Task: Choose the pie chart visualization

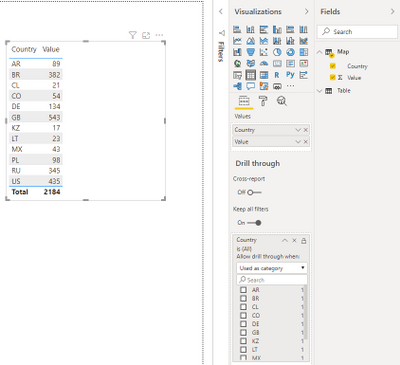Action: pyautogui.click(x=277, y=52)
